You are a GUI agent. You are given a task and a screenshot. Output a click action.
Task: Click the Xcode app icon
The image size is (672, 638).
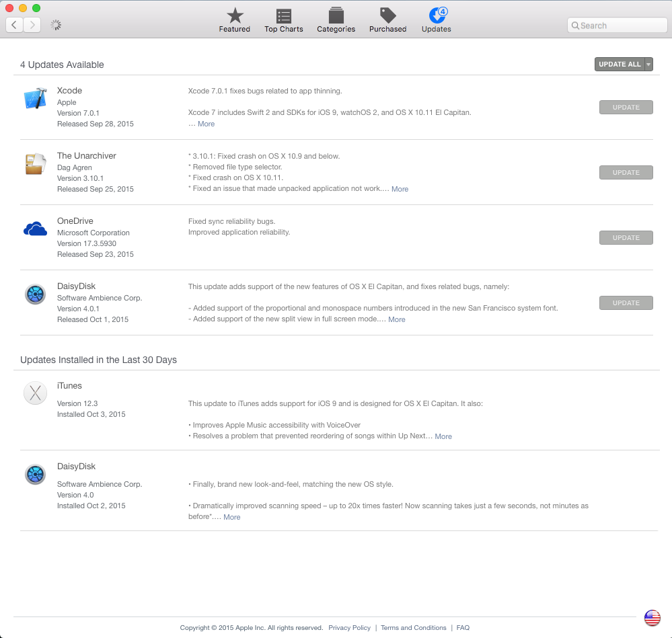[x=35, y=98]
